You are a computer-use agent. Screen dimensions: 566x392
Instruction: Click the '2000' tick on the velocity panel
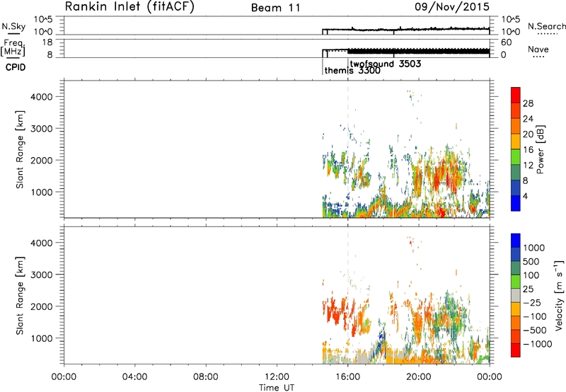tap(41, 306)
